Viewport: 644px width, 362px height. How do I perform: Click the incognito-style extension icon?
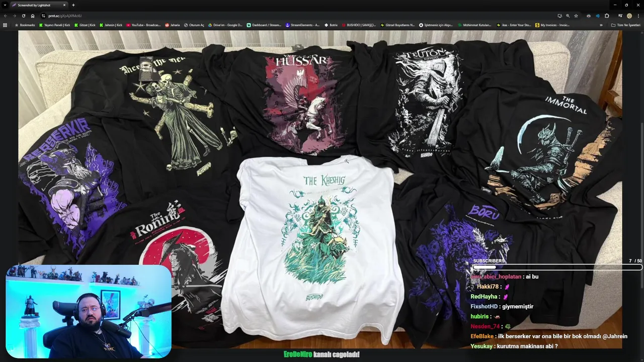click(x=589, y=16)
